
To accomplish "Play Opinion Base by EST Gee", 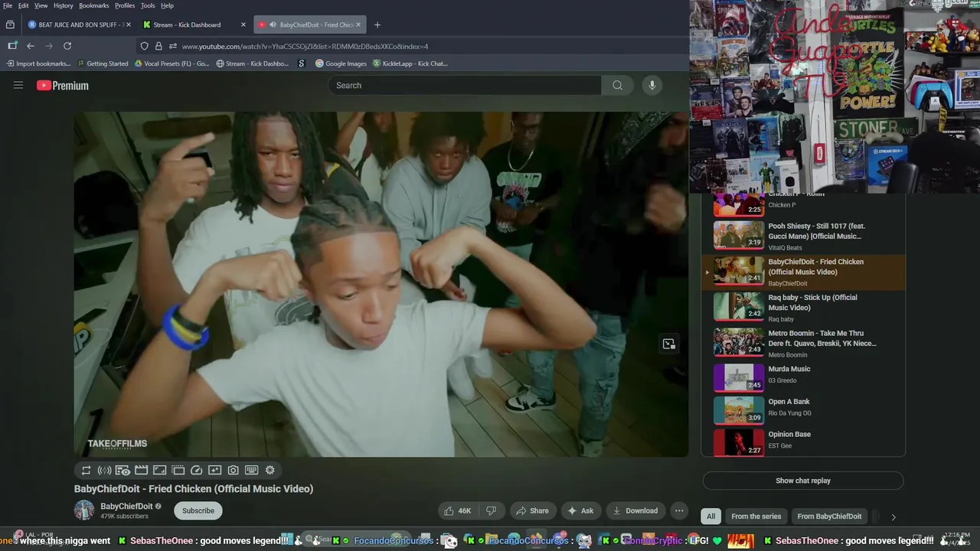I will pyautogui.click(x=803, y=442).
